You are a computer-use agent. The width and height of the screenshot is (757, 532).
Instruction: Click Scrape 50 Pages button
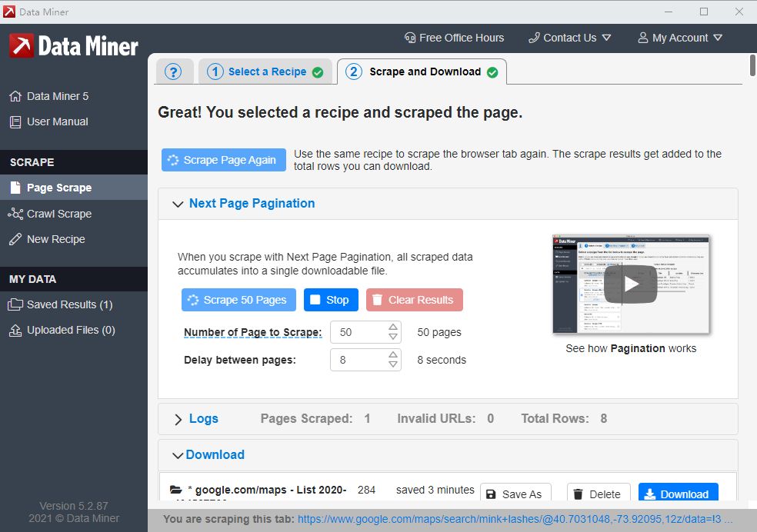pos(239,300)
